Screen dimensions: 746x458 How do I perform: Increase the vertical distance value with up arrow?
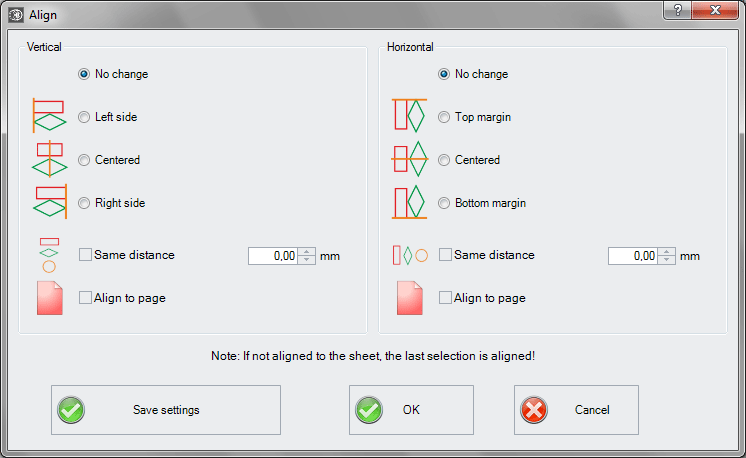pos(307,252)
